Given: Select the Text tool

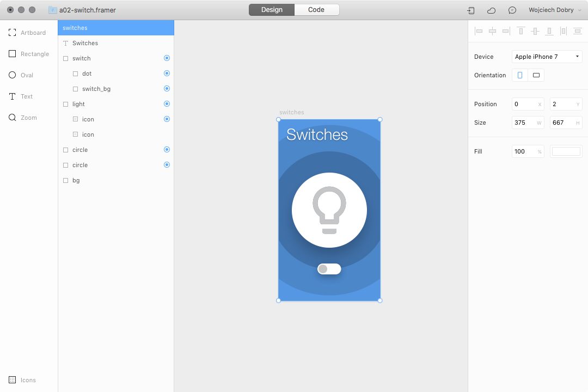Looking at the screenshot, I should (x=22, y=96).
